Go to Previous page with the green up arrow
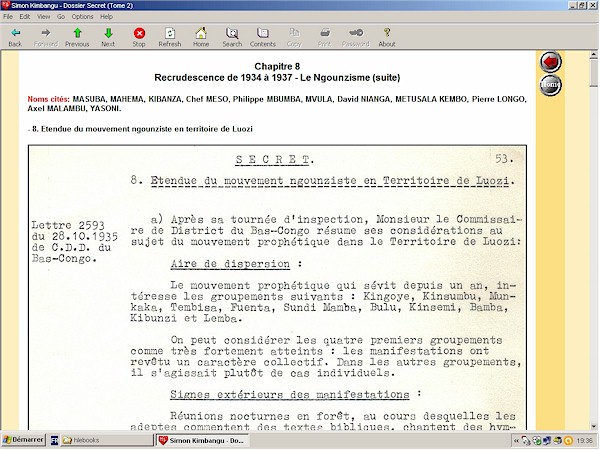Viewport: 600px width, 450px height. tap(77, 37)
